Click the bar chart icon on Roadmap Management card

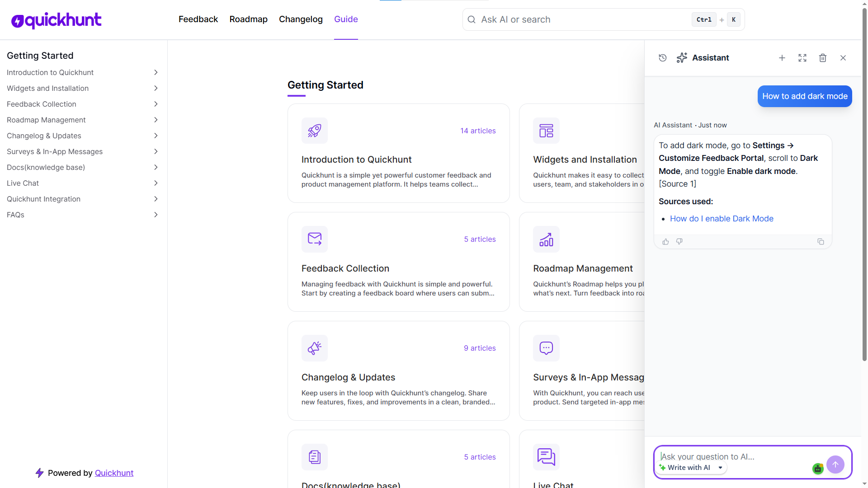[546, 239]
